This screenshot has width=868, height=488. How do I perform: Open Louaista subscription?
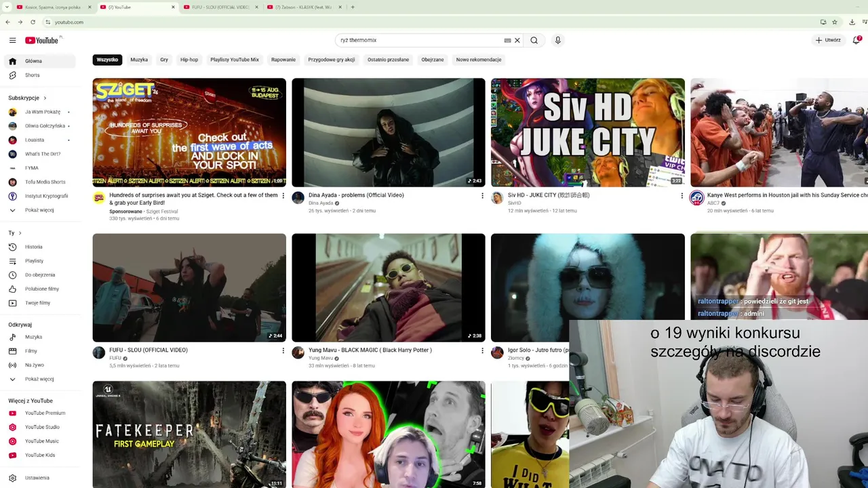(x=41, y=140)
